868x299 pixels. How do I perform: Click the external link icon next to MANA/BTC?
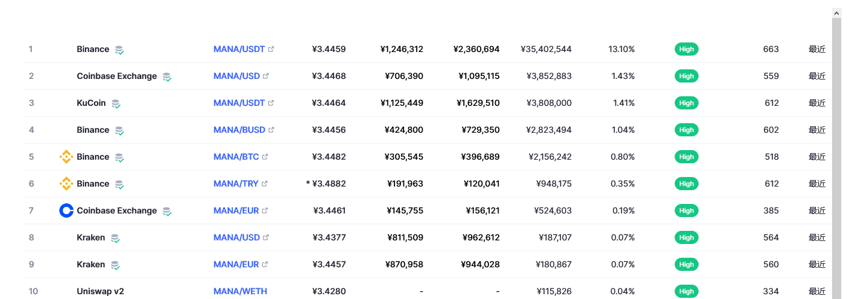[x=265, y=157]
